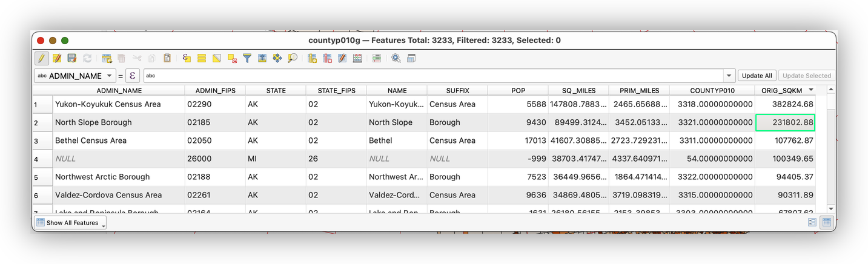Image resolution: width=868 pixels, height=264 pixels.
Task: Click Select all features icon
Action: click(x=202, y=58)
